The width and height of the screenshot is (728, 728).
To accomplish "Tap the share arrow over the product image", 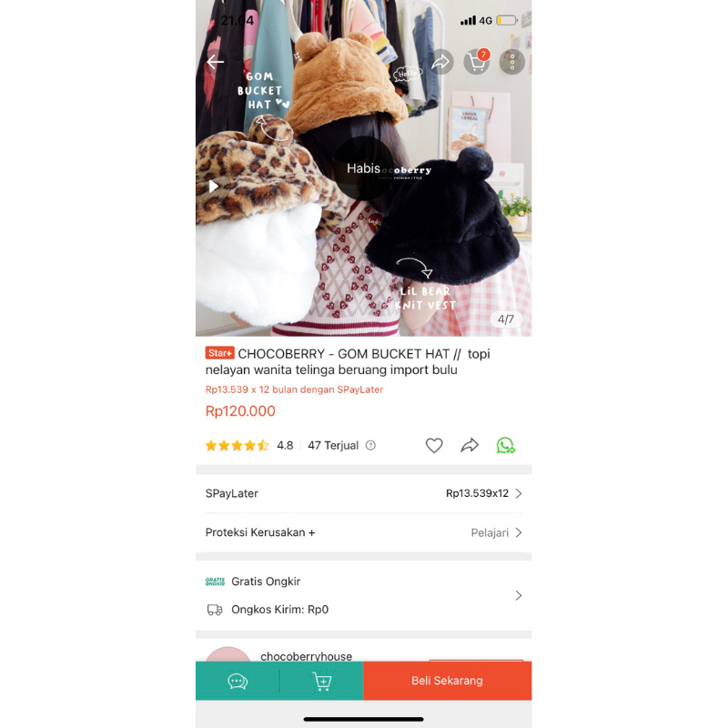I will (440, 61).
